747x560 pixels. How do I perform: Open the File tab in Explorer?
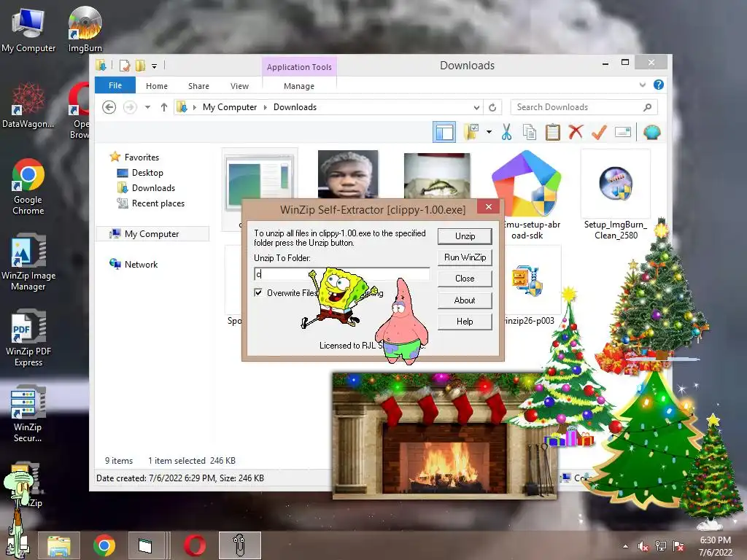tap(115, 85)
